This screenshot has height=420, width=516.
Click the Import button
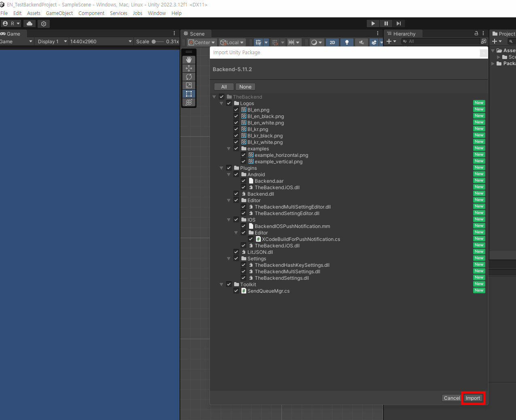pyautogui.click(x=473, y=398)
